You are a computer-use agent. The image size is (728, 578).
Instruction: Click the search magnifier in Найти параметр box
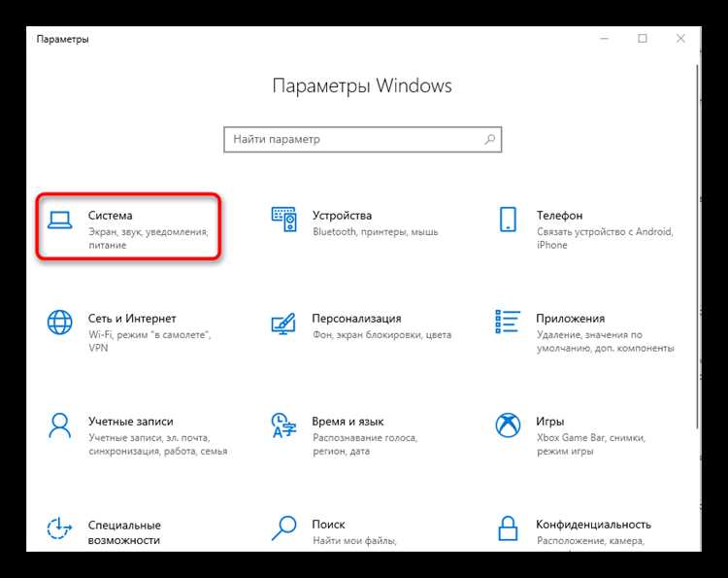tap(490, 139)
